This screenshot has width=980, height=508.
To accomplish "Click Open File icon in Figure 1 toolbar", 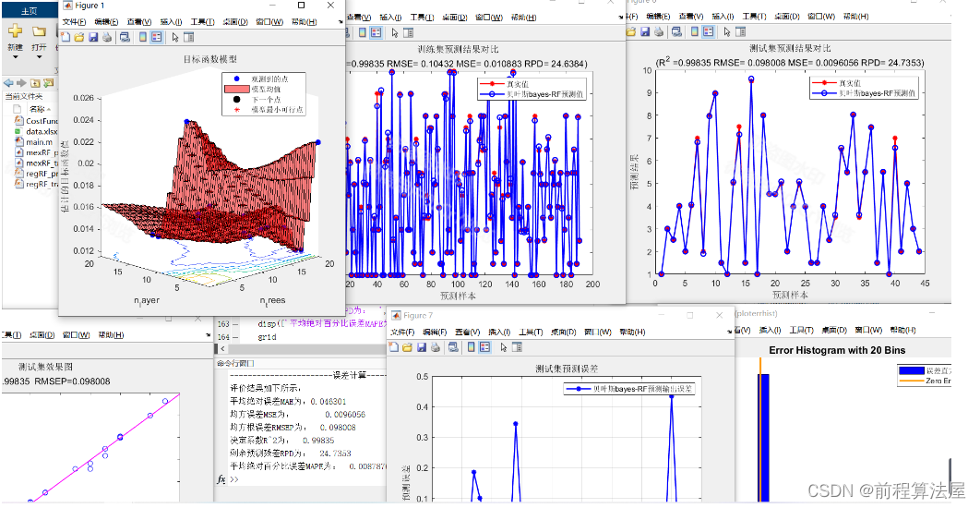I will pyautogui.click(x=79, y=38).
